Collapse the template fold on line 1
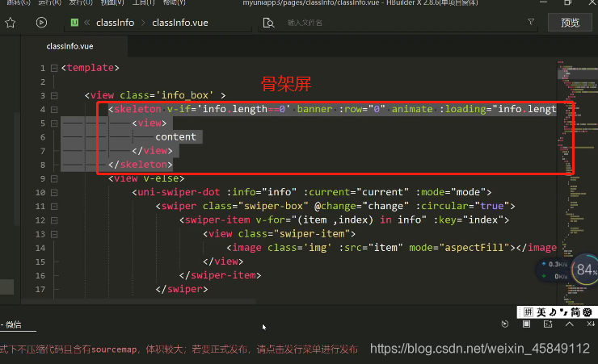 pos(54,68)
